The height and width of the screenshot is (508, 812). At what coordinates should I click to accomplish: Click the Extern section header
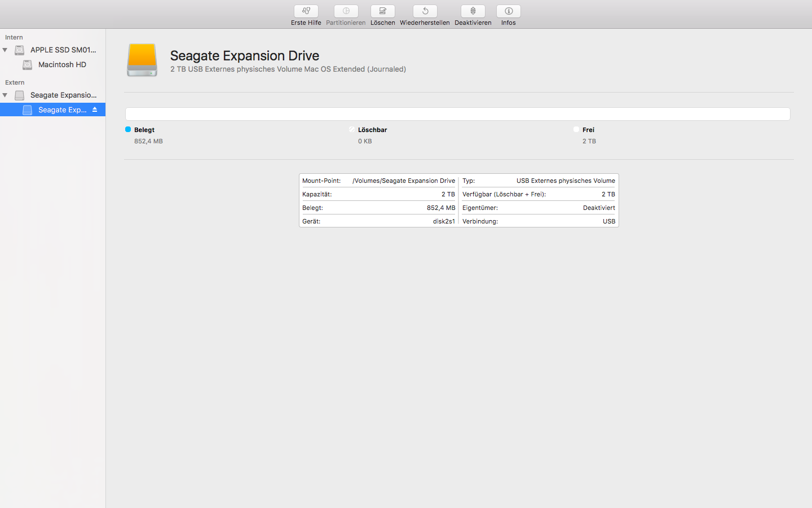[15, 82]
